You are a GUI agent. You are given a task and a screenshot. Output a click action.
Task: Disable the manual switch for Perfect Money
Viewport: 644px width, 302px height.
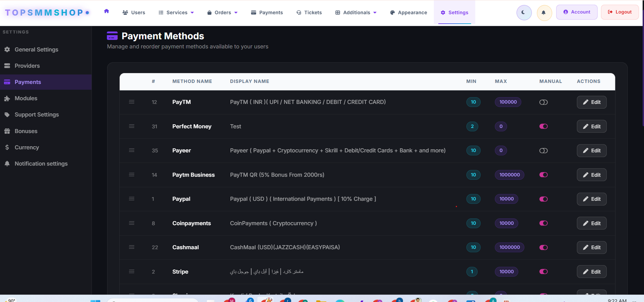click(x=543, y=126)
